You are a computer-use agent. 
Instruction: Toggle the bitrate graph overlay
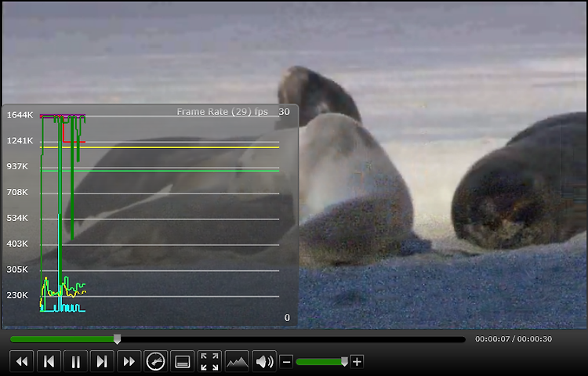[237, 362]
